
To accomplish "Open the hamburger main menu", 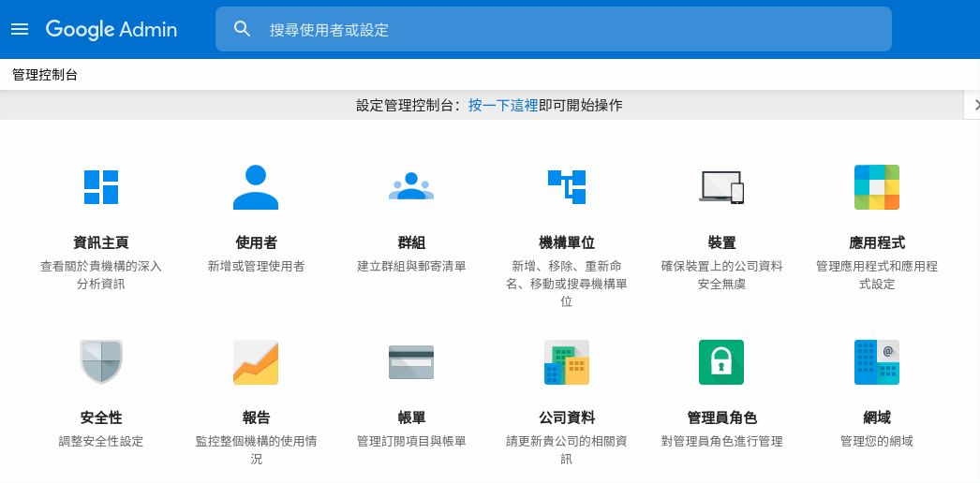I will [x=20, y=29].
